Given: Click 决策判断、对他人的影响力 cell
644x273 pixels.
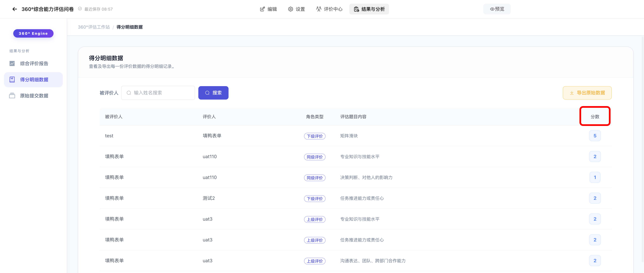Looking at the screenshot, I should [x=366, y=177].
